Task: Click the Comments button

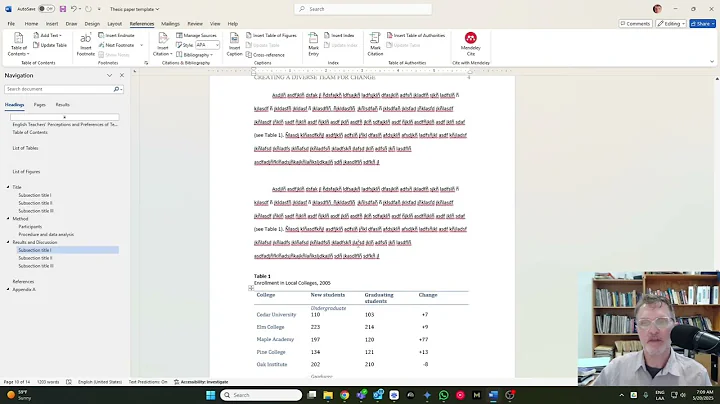Action: 635,23
